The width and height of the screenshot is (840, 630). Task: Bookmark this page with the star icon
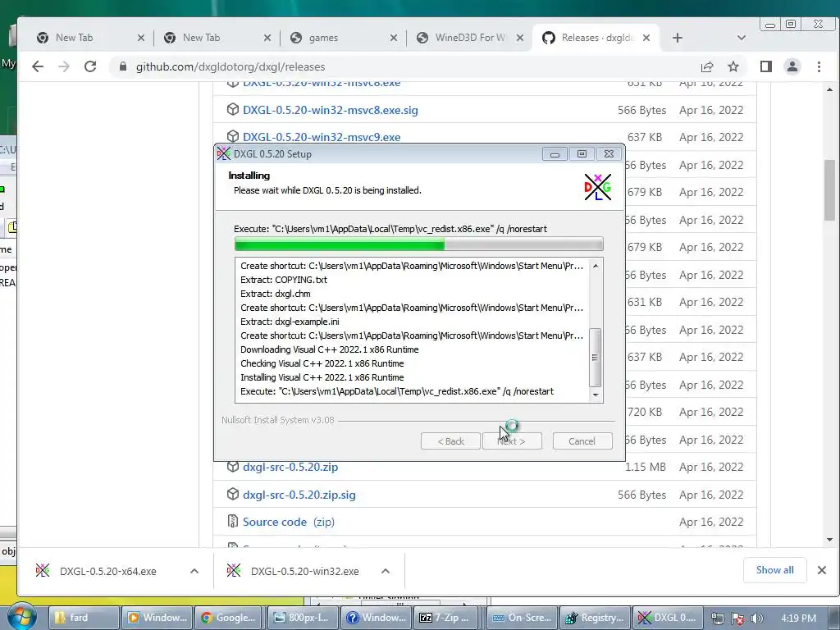point(733,66)
